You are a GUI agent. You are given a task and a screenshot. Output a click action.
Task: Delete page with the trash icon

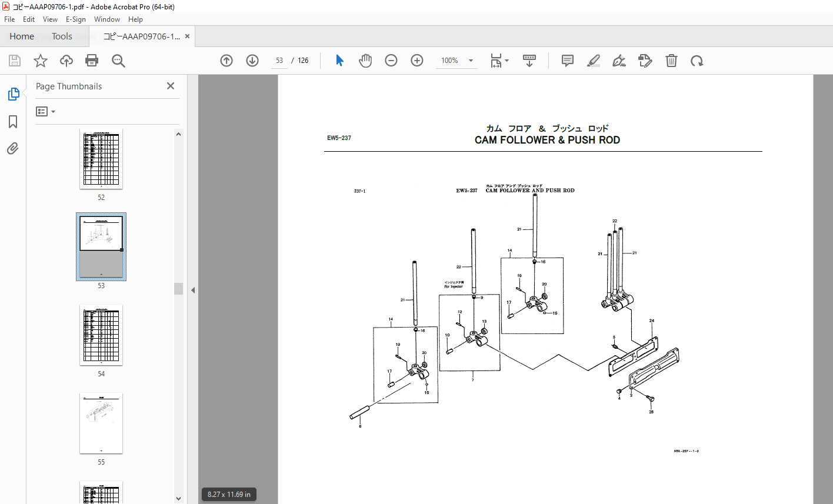[671, 61]
